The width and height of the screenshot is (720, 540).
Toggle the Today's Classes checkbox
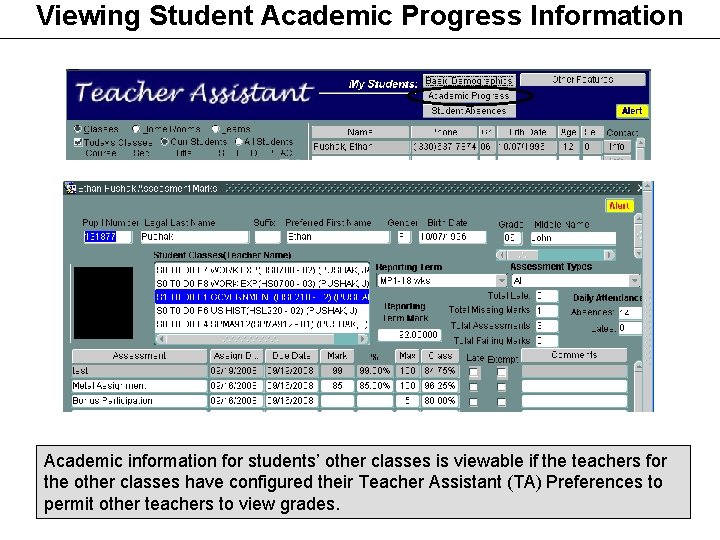[x=78, y=142]
